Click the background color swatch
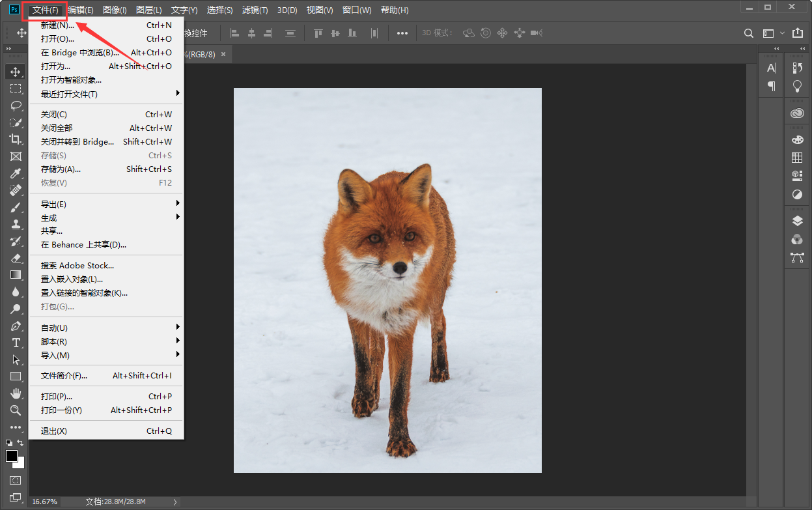This screenshot has height=510, width=812. (20, 464)
